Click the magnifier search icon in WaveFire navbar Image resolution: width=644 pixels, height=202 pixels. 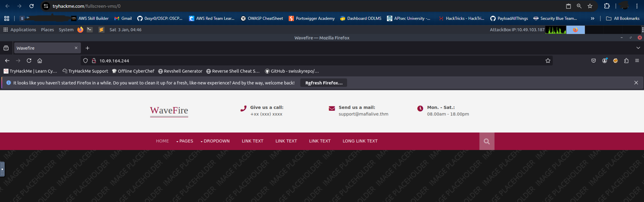coord(487,141)
